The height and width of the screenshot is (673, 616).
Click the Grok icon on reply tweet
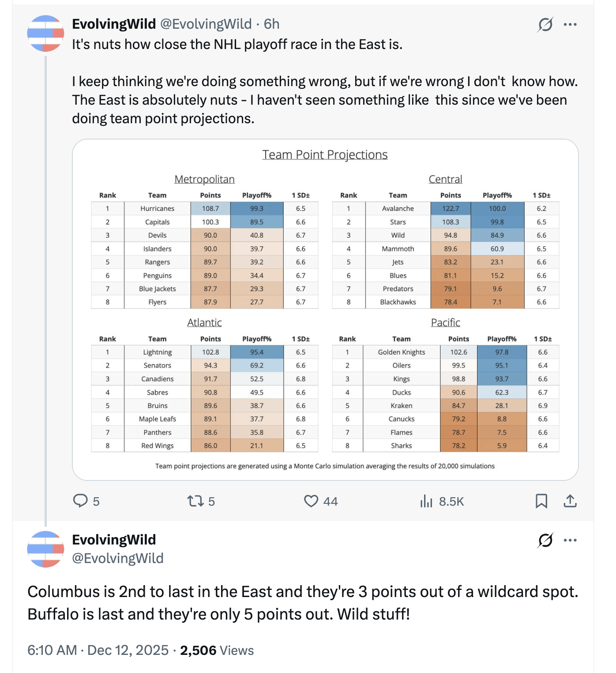tap(545, 540)
